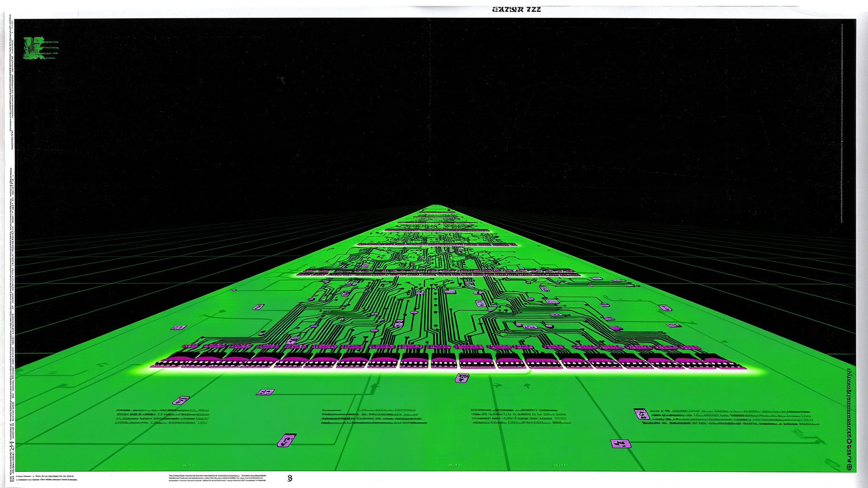Click the number 8 in the bottom margin
Viewport: 868px width, 488px height.
pyautogui.click(x=290, y=478)
